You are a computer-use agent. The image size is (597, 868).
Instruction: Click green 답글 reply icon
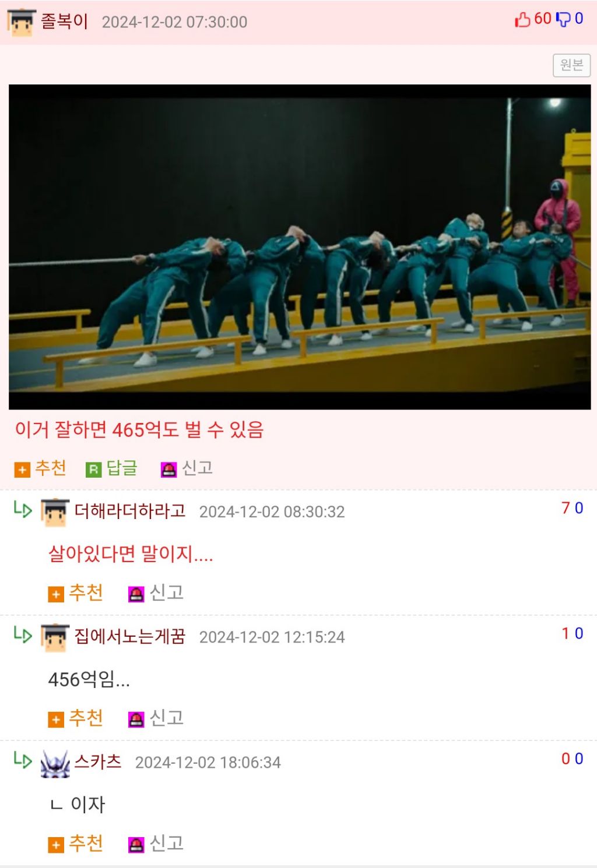point(93,470)
